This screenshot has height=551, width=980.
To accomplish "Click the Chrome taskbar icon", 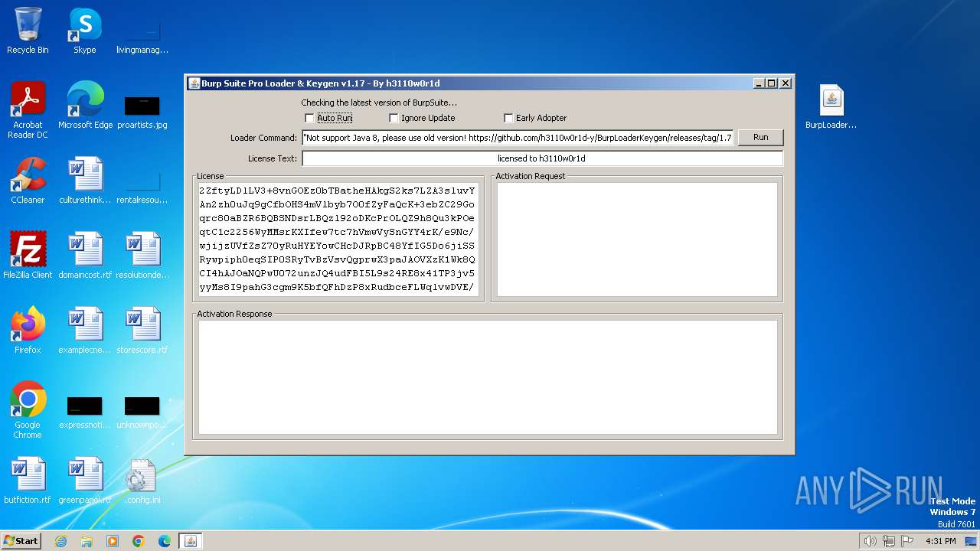I will 139,541.
